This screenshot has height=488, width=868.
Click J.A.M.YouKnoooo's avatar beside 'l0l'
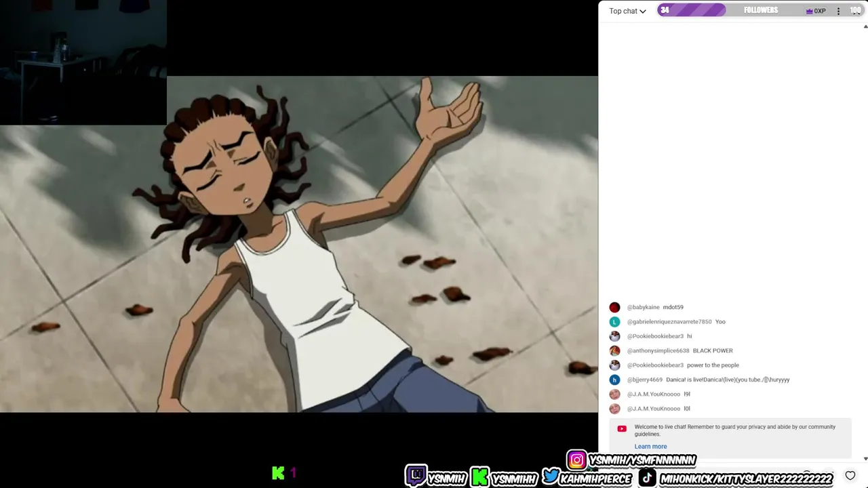[x=614, y=409]
